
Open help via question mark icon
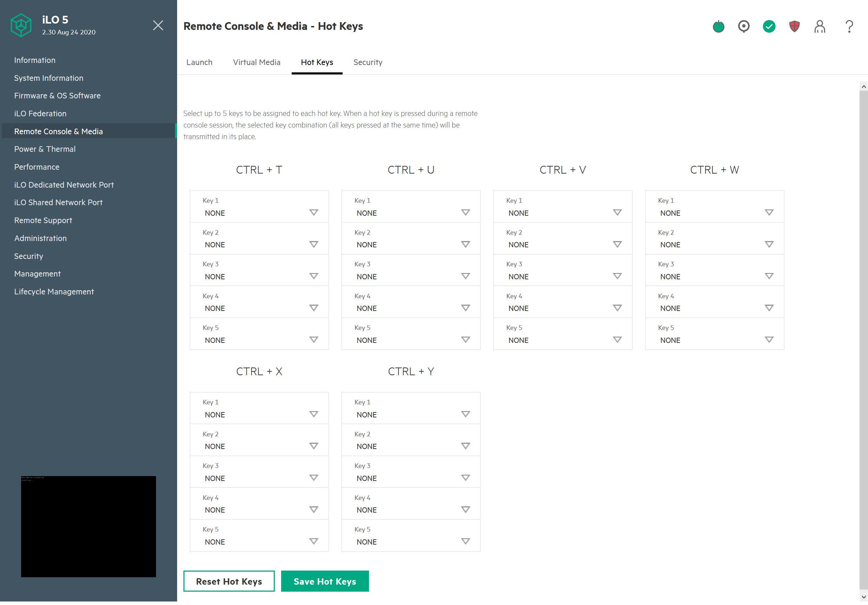coord(849,26)
